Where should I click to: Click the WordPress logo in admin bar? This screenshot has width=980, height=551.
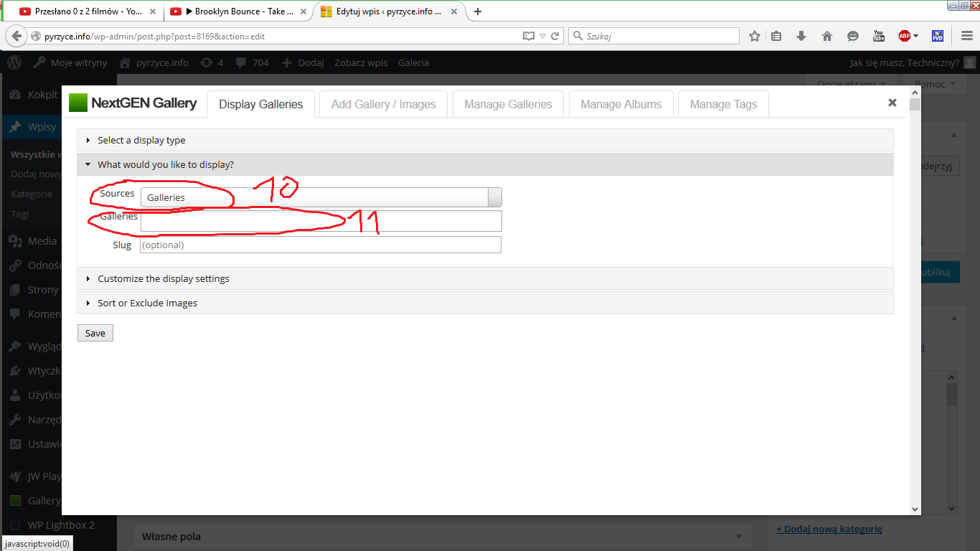coord(14,62)
